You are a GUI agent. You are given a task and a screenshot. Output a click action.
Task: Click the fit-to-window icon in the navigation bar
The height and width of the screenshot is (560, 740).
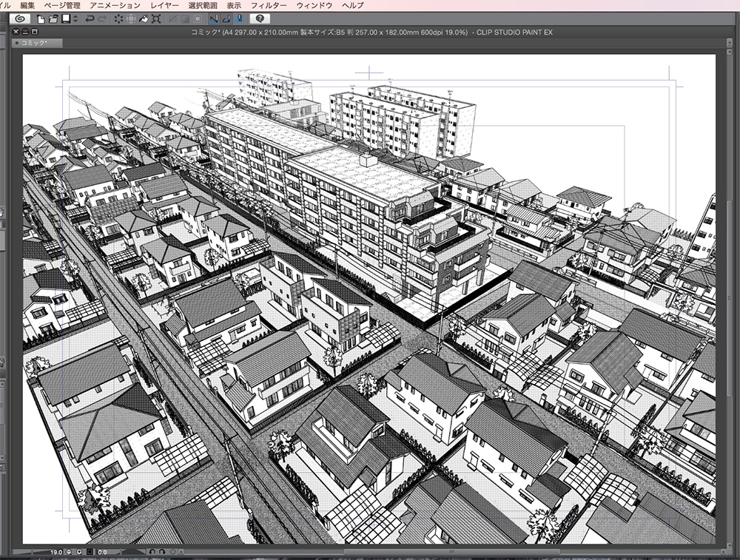pos(90,551)
